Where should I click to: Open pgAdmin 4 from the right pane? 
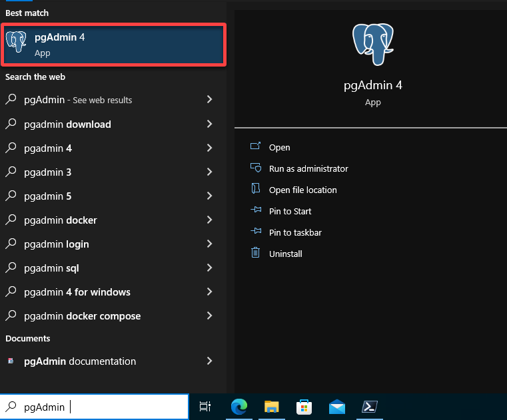pos(280,148)
